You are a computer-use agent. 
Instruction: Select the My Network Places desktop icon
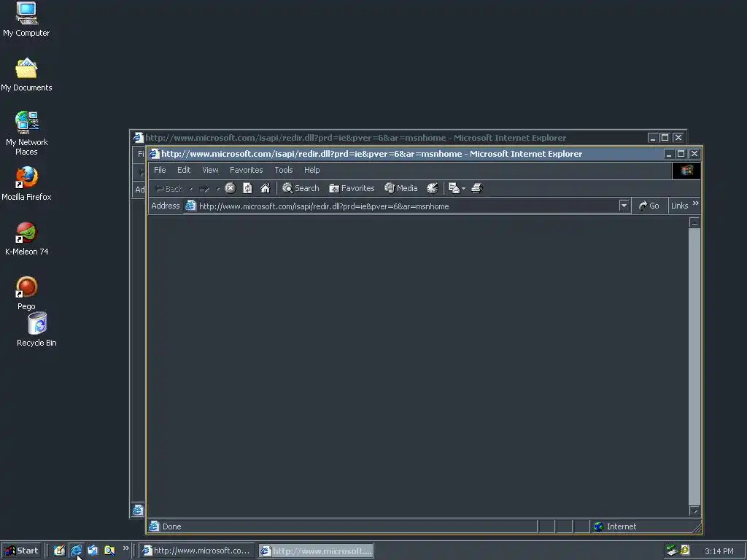tap(27, 133)
